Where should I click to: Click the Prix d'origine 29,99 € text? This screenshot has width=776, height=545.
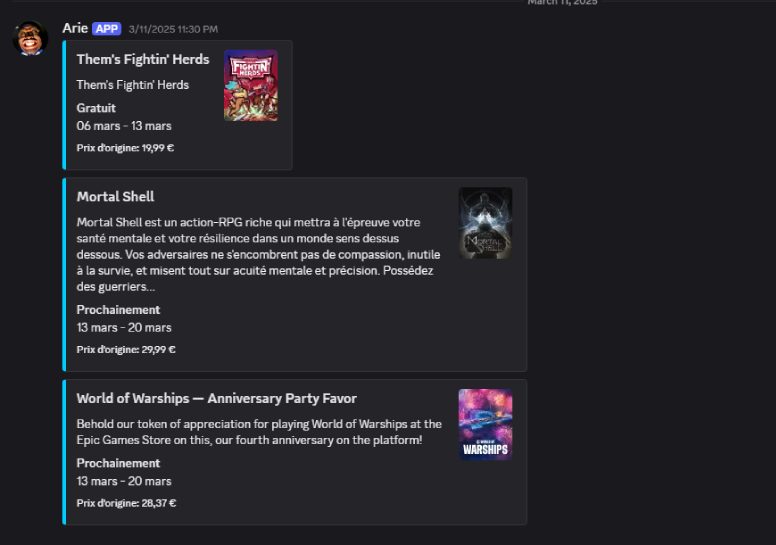[x=126, y=350]
